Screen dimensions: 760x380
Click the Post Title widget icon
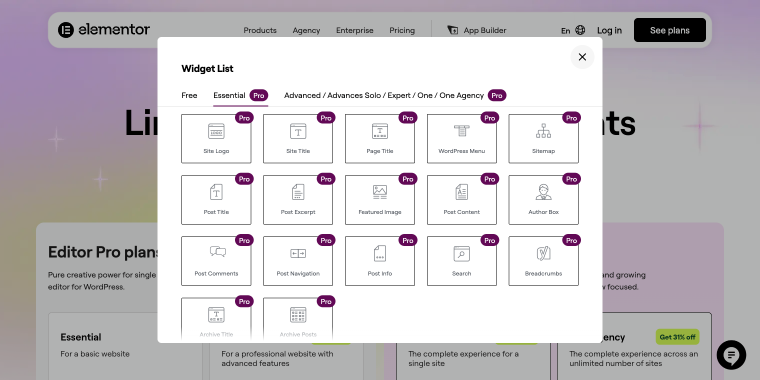coord(216,192)
